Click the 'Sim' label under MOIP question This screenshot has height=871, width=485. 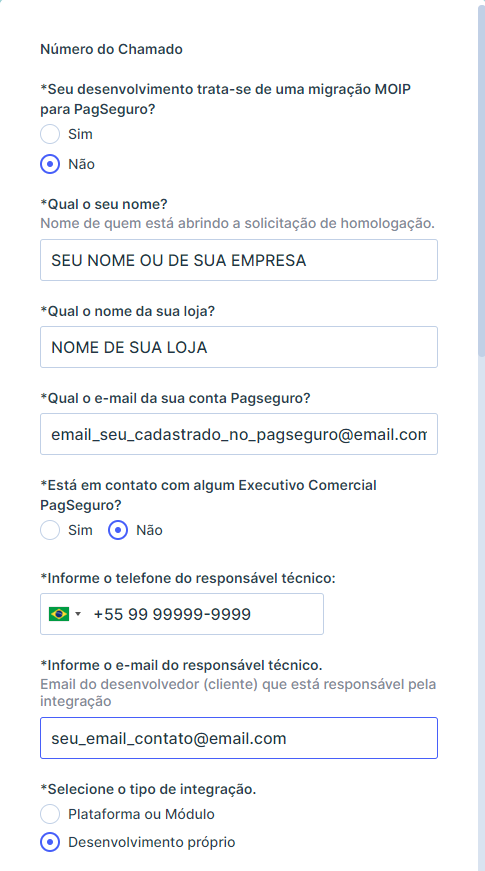(x=81, y=134)
